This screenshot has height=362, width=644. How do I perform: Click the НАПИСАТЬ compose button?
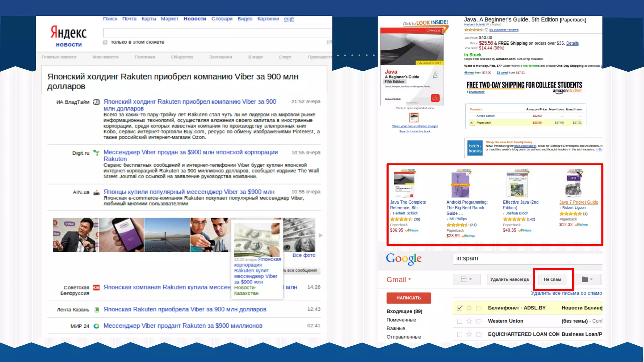click(x=408, y=298)
